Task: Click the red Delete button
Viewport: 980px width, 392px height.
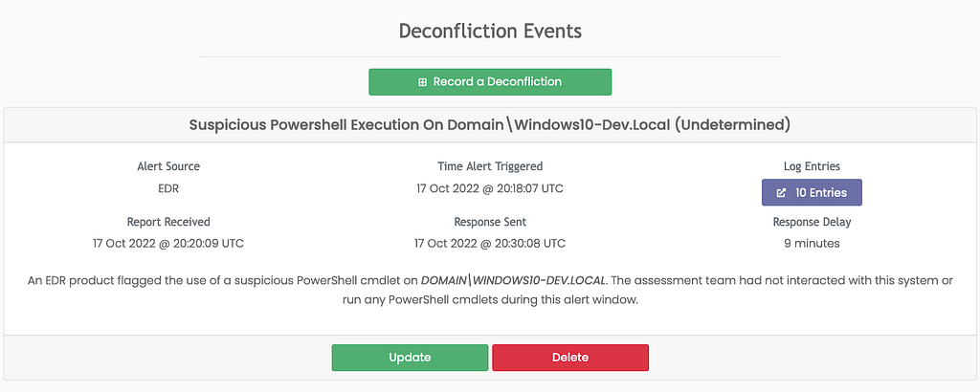Action: 570,358
